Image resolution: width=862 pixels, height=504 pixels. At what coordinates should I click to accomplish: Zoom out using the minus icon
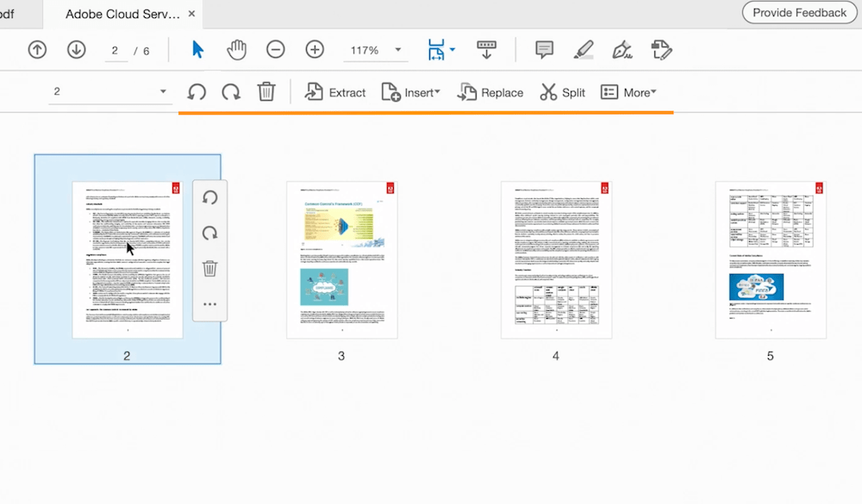276,49
